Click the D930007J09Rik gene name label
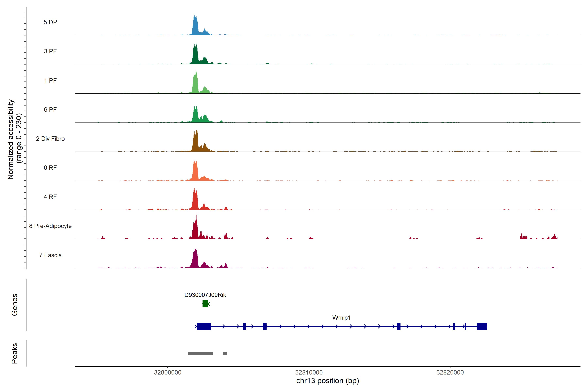 point(205,295)
